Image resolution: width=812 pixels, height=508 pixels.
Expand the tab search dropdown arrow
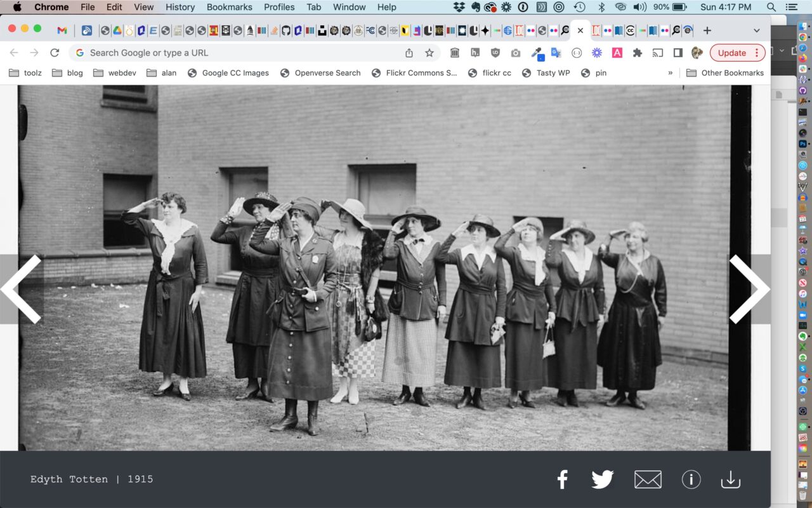[x=756, y=30]
